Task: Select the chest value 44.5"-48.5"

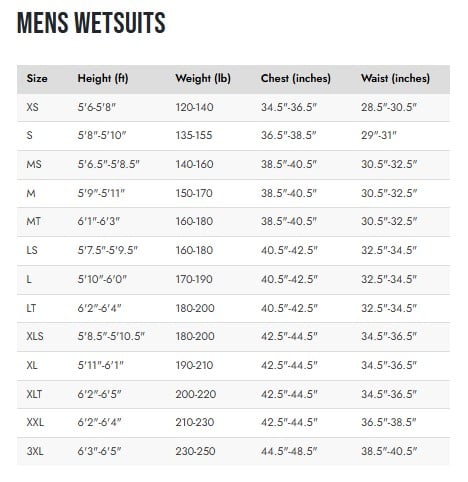Action: coord(289,451)
